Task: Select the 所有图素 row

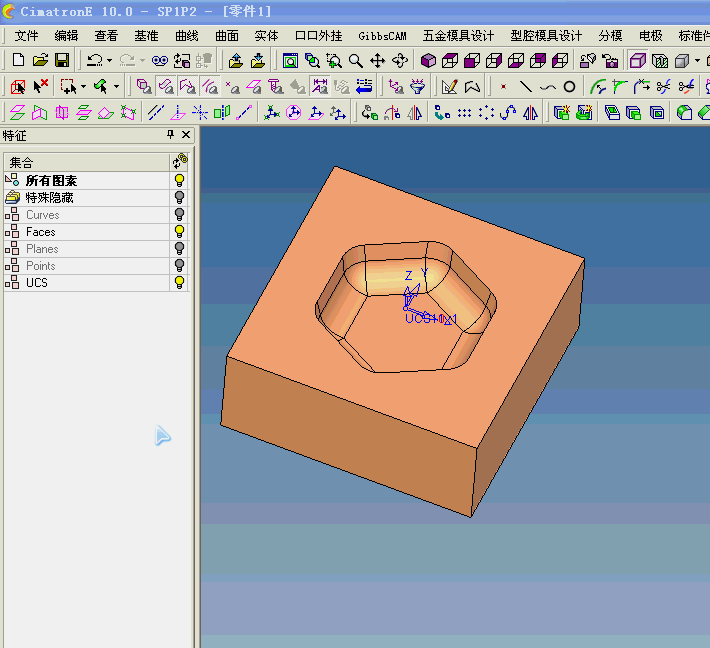Action: point(87,181)
